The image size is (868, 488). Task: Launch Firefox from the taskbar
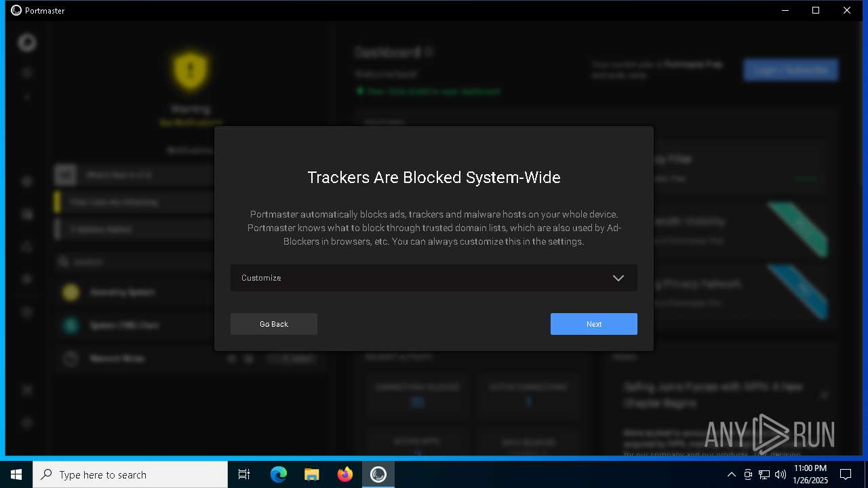(345, 474)
